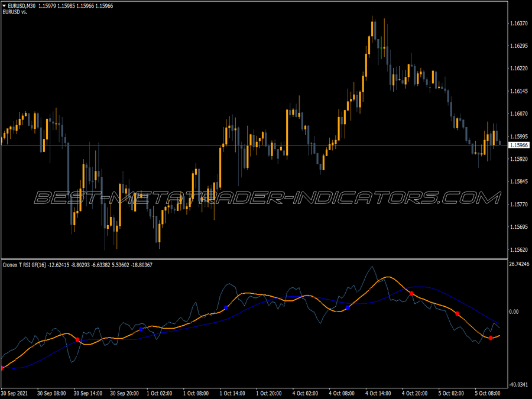Click the 4 Oct 14:00 time label
The width and height of the screenshot is (532, 399).
click(378, 393)
